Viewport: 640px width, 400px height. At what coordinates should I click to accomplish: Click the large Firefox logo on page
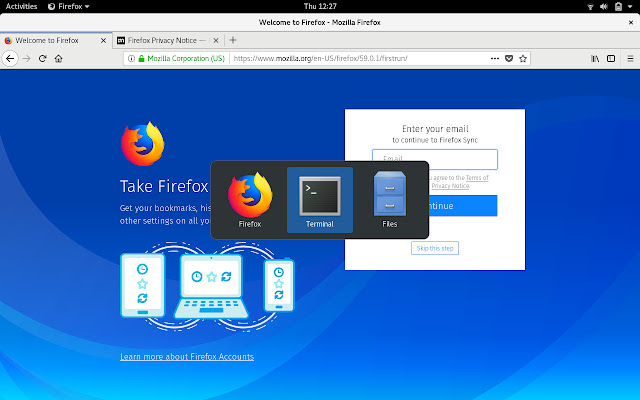click(x=142, y=144)
